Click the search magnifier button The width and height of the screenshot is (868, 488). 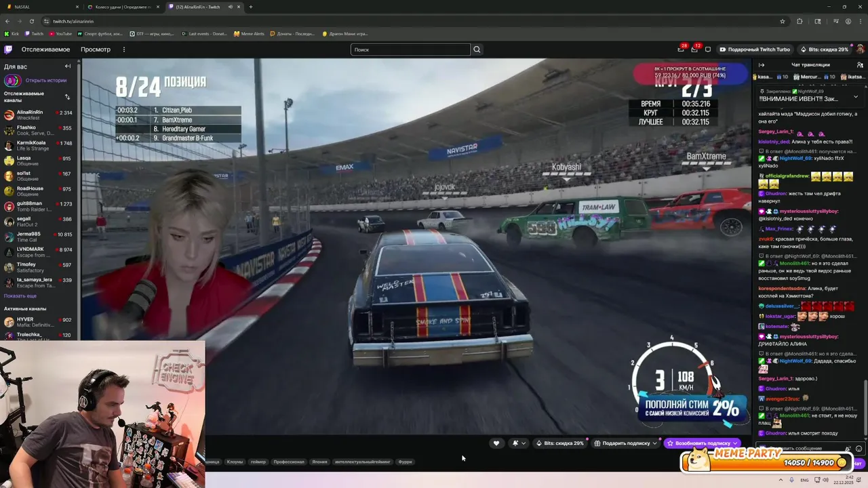point(477,49)
